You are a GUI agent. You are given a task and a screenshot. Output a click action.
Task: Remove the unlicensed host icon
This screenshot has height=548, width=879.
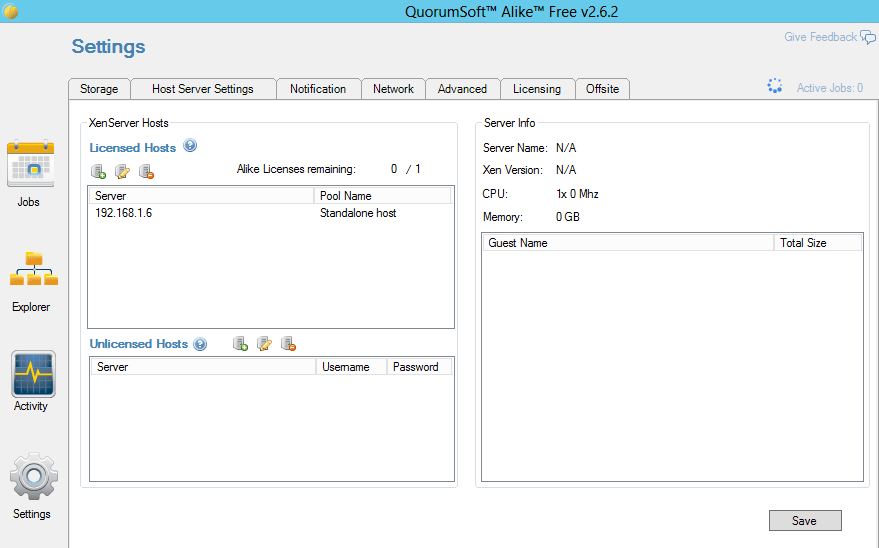point(289,343)
